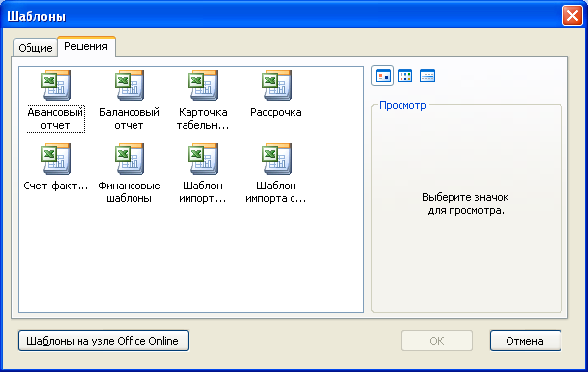Select the Балансовый отчет template icon

click(130, 85)
